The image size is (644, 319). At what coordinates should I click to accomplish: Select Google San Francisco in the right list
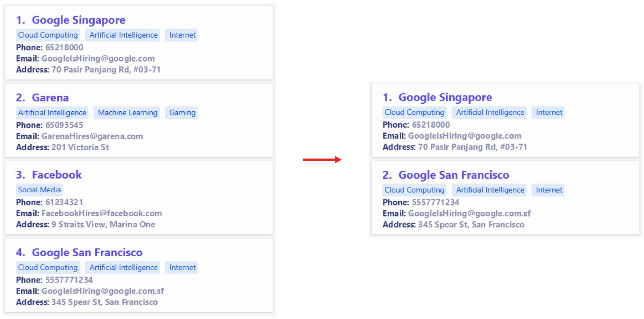pyautogui.click(x=506, y=198)
